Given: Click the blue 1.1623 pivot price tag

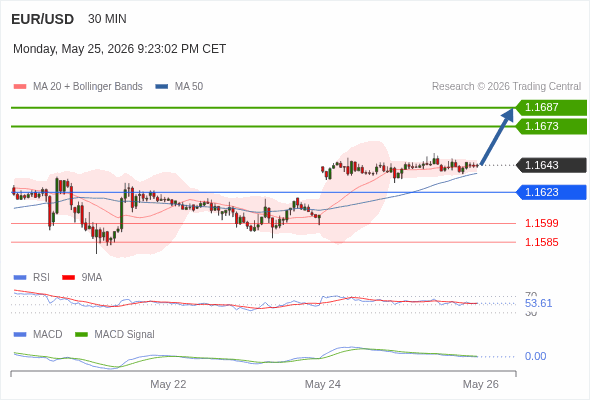Looking at the screenshot, I should pos(551,192).
